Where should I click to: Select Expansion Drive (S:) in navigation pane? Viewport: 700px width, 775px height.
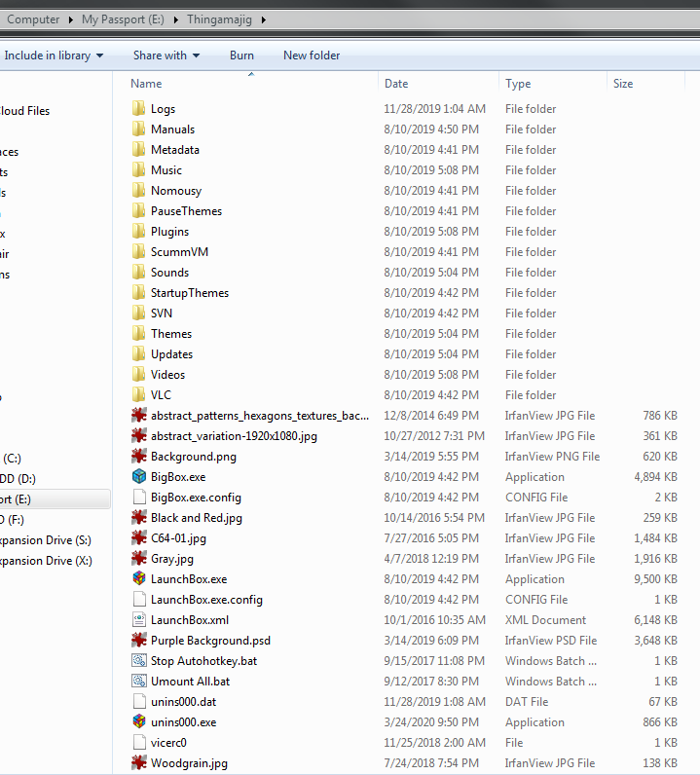[x=46, y=539]
